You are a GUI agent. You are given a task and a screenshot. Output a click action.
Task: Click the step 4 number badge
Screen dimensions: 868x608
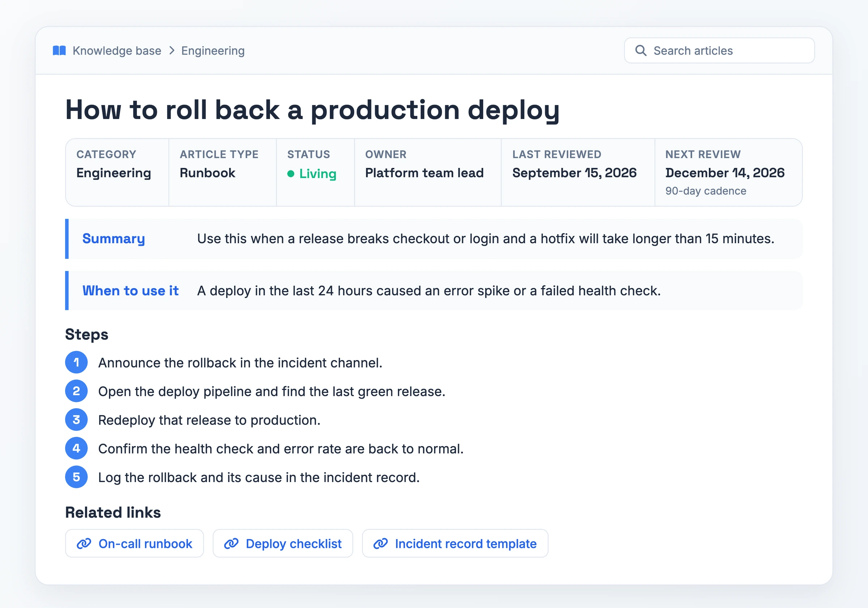[76, 448]
